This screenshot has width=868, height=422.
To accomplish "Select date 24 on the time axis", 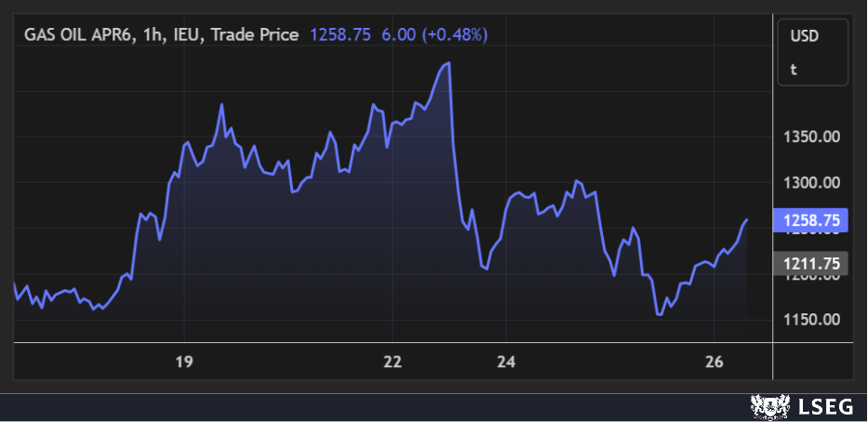I will (x=506, y=362).
